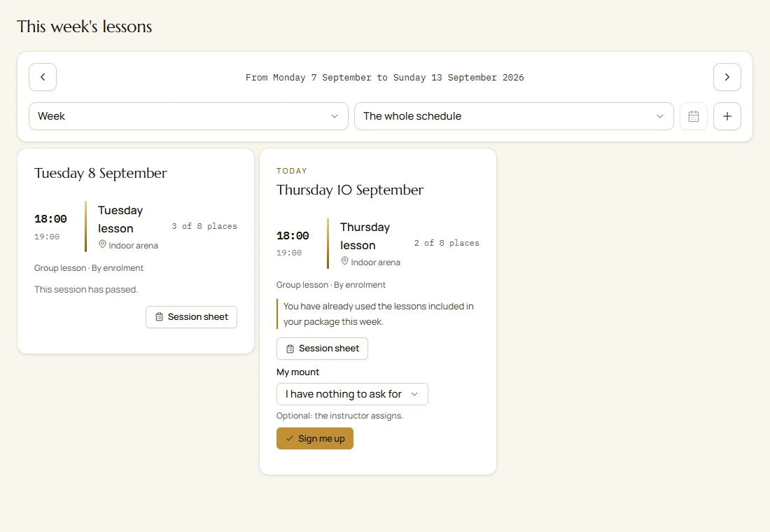Image resolution: width=770 pixels, height=532 pixels.
Task: Click the Tuesday 8 September heading
Action: (101, 174)
